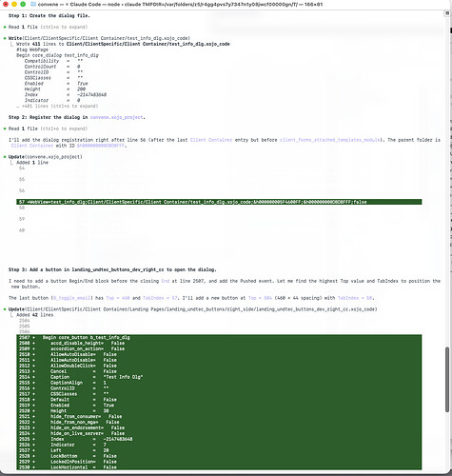Image resolution: width=452 pixels, height=476 pixels.
Task: Click the 'Update(...landing_undtec_buttons_dev_right_cc.xojo_code)' line
Action: point(193,309)
